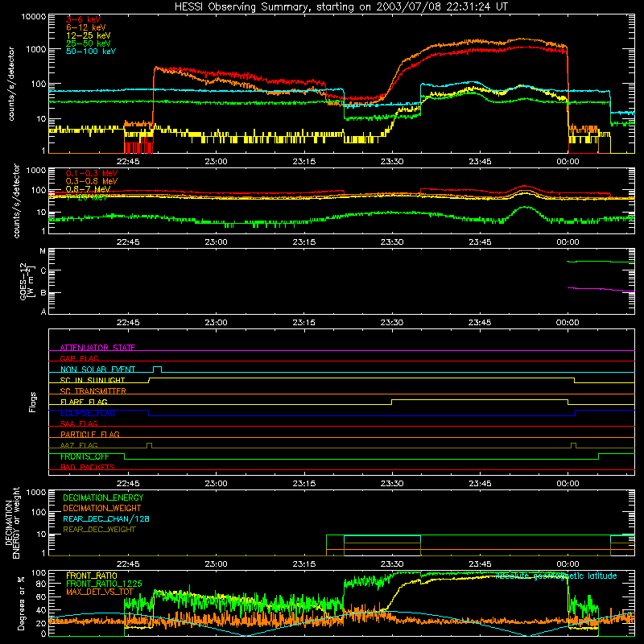Viewport: 644px width, 644px height.
Task: Select the M class tick on GOES panel
Action: 43,251
